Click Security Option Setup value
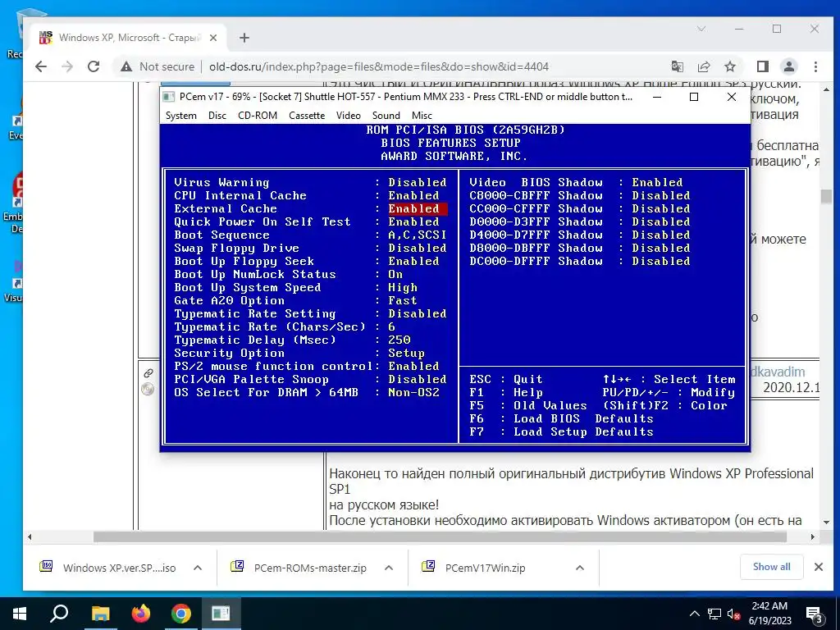 click(406, 353)
